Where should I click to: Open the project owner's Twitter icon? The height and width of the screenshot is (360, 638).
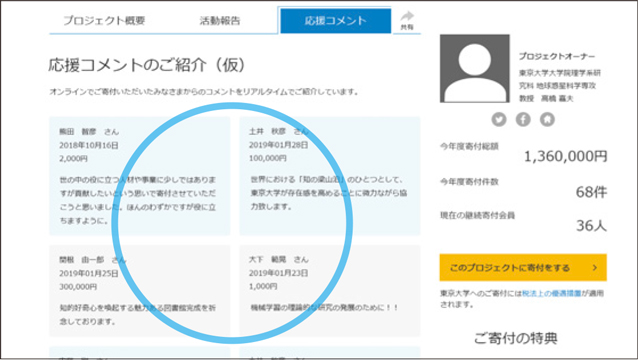tap(499, 119)
